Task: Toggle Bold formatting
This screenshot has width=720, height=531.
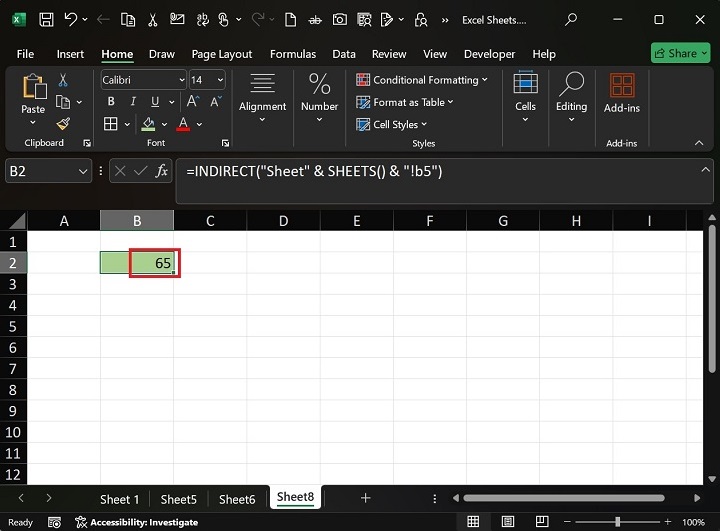Action: tap(111, 102)
